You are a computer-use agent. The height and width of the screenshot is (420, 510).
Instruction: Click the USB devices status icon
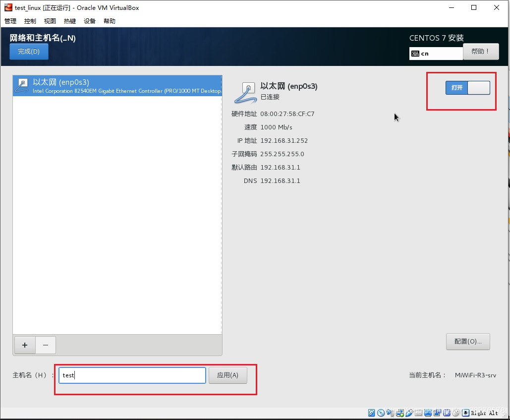(x=409, y=413)
